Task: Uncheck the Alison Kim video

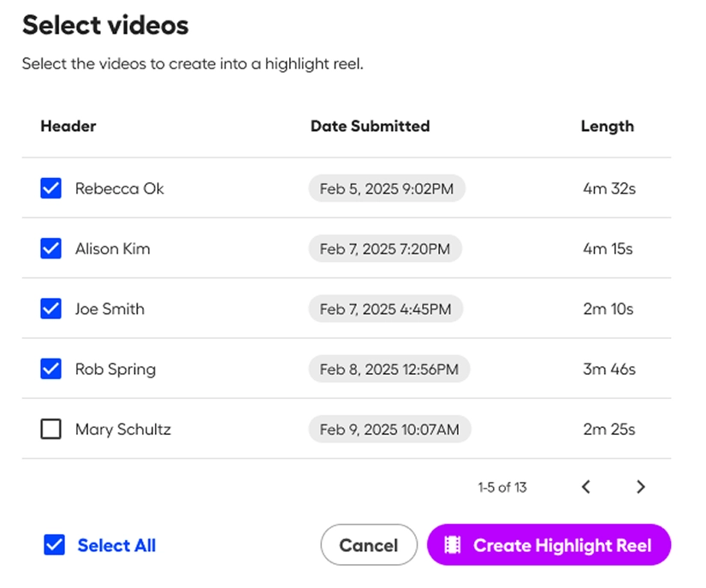Action: (x=50, y=248)
